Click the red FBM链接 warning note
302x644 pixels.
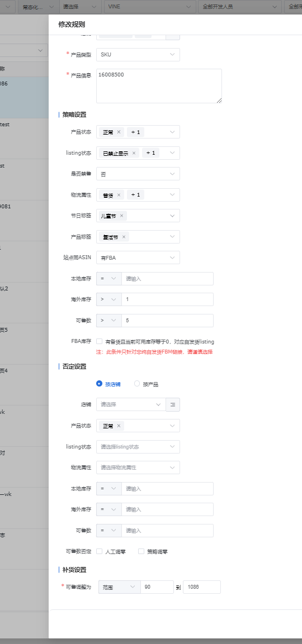(x=154, y=351)
